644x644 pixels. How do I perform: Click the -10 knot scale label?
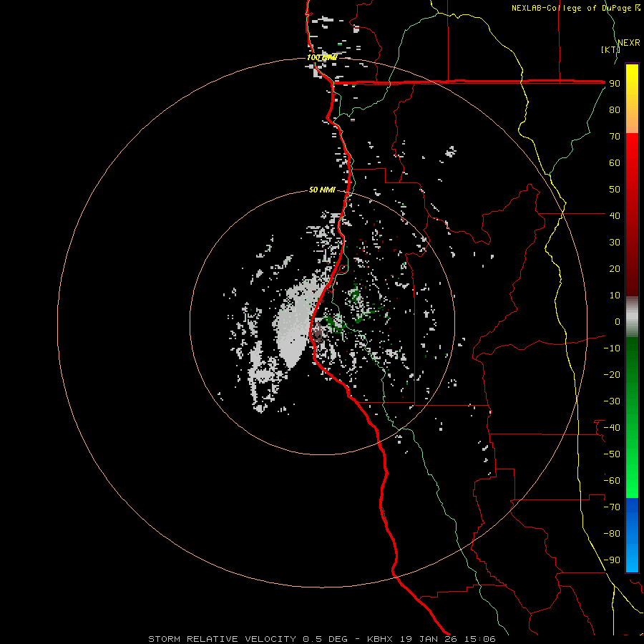tap(612, 348)
